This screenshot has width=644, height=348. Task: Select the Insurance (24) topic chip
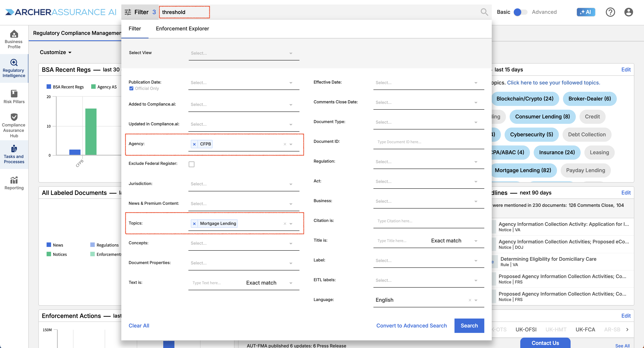pyautogui.click(x=557, y=153)
